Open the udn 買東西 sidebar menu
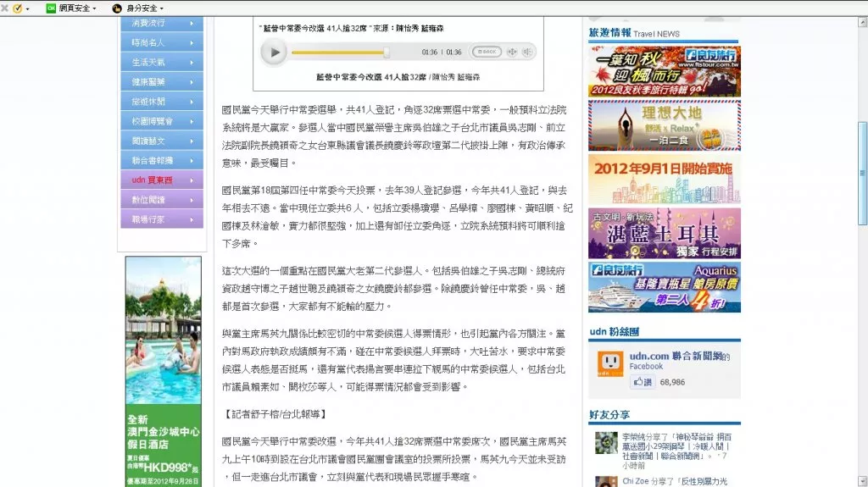868x487 pixels. 162,180
